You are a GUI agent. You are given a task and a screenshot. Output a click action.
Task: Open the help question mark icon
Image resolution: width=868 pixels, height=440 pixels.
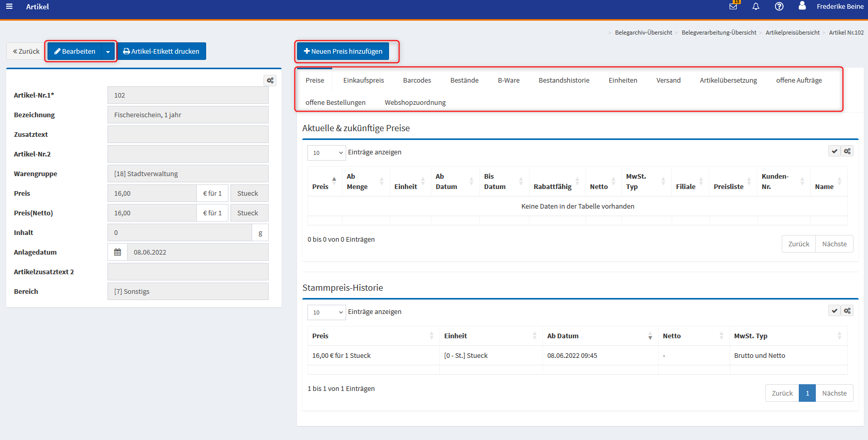[779, 7]
